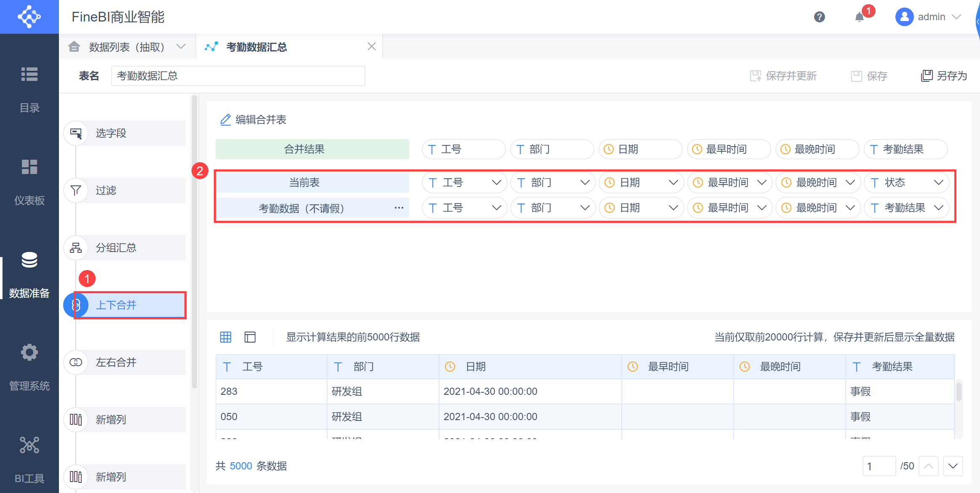The image size is (980, 493).
Task: Click the 编辑合并表 pencil icon
Action: coord(226,120)
